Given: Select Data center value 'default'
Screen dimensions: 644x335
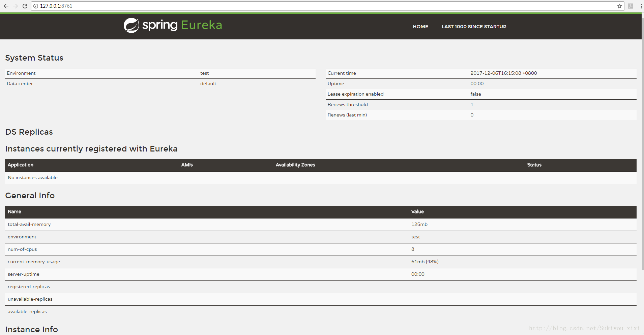Looking at the screenshot, I should click(208, 83).
